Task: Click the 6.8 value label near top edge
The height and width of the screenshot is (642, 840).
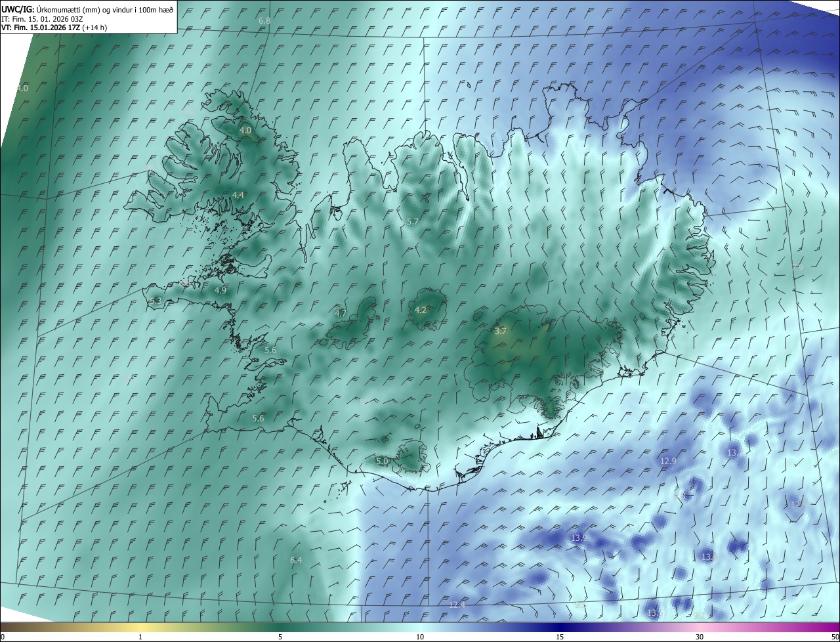Action: [x=264, y=21]
